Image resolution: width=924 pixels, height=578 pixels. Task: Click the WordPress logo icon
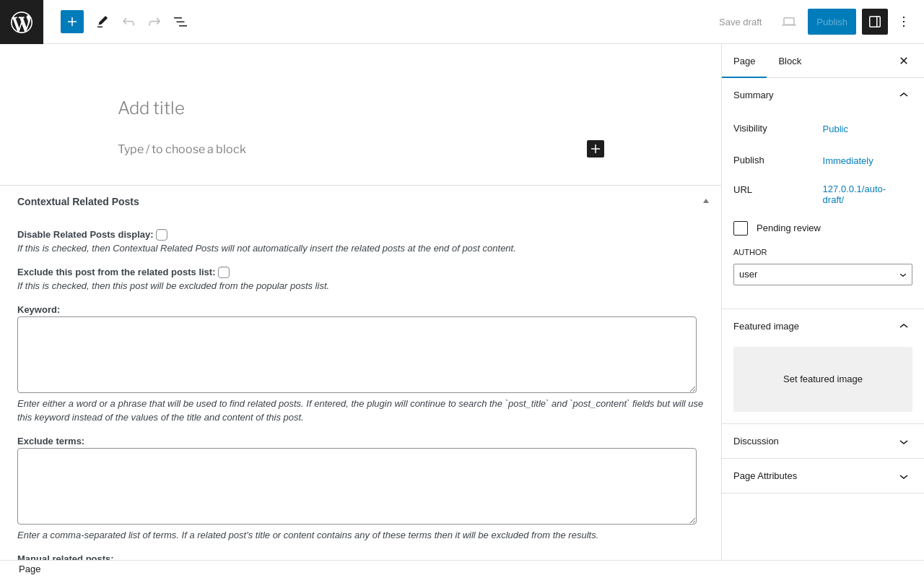click(x=22, y=22)
